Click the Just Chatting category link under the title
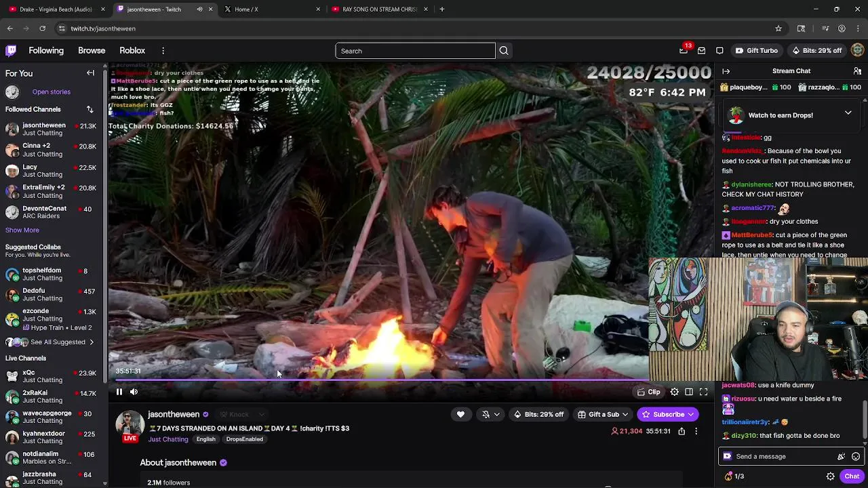Screen dimensions: 868x488 coord(168,439)
